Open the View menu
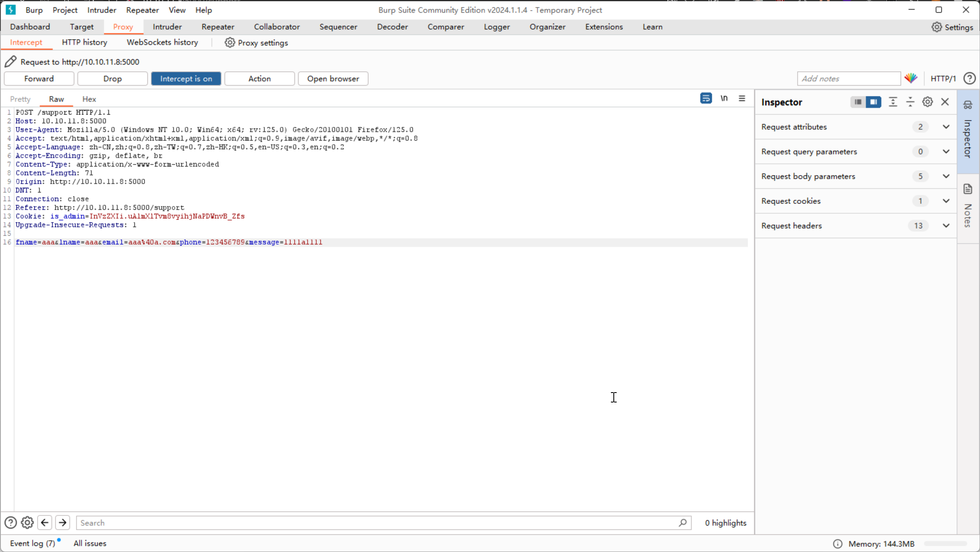 (x=177, y=10)
